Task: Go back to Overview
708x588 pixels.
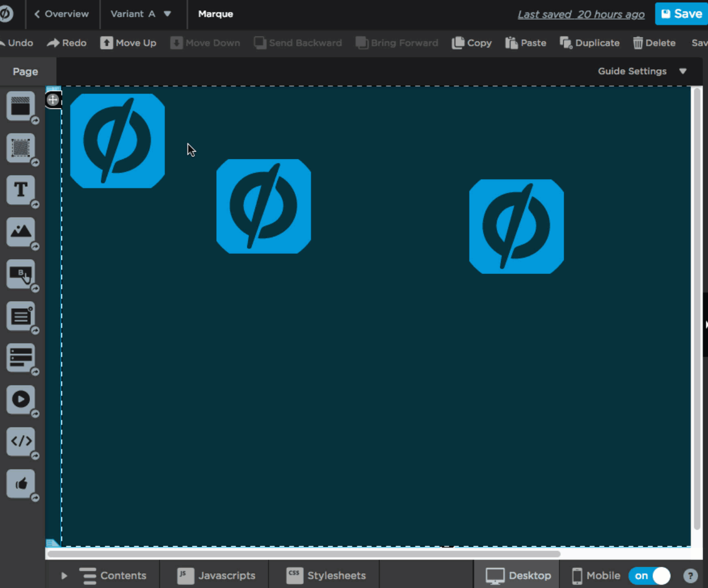Action: (x=62, y=14)
